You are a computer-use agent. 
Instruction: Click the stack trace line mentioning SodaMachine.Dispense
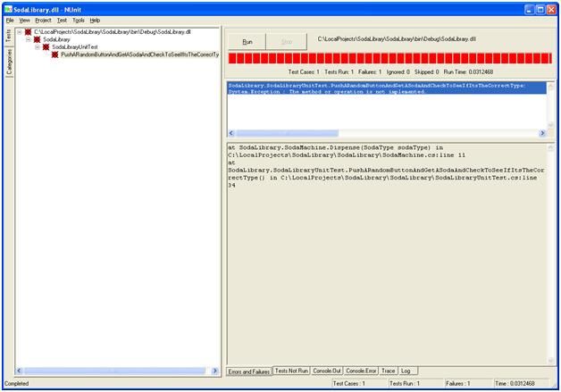coord(336,147)
